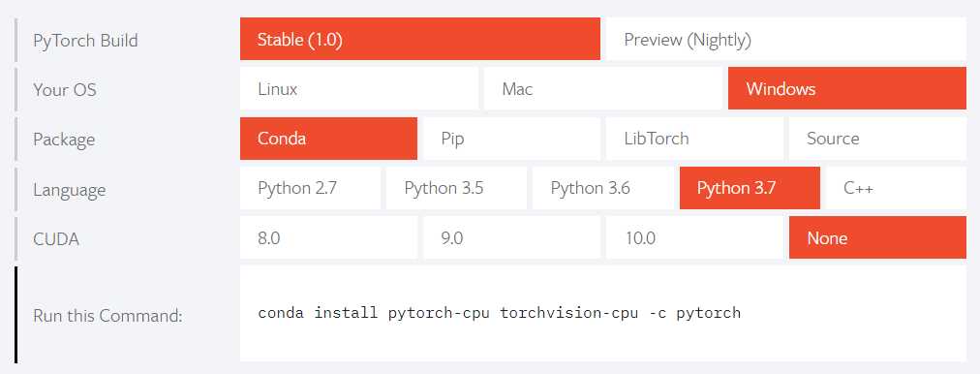This screenshot has width=980, height=374.
Task: Click the Python 3.7 option
Action: [x=750, y=188]
